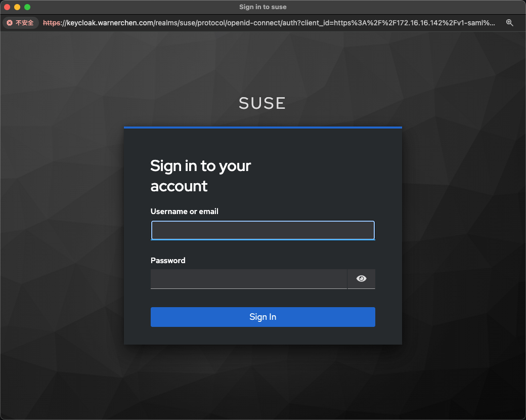The width and height of the screenshot is (526, 420).
Task: Maximize the window with the green button
Action: coord(27,7)
